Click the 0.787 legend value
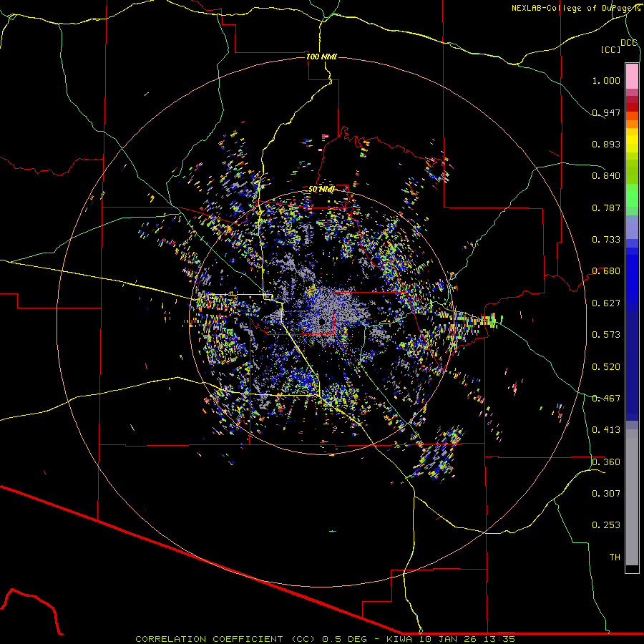644x644 pixels. tap(606, 208)
